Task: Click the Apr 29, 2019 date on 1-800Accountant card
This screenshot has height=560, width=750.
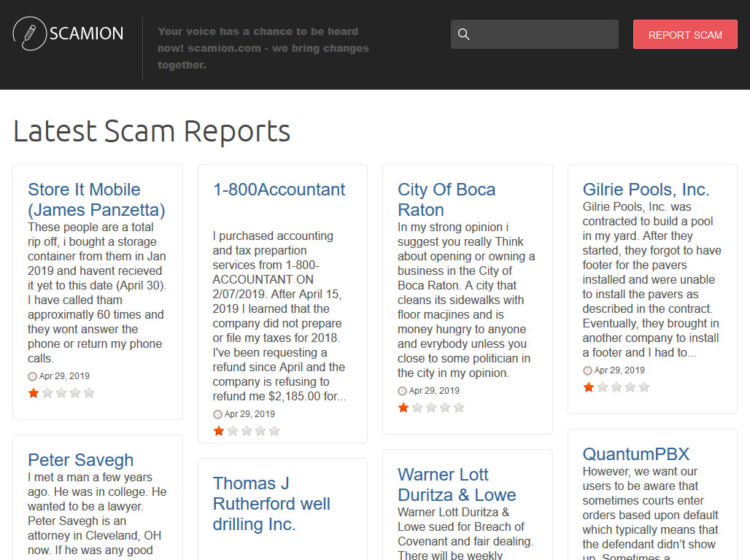Action: 250,413
